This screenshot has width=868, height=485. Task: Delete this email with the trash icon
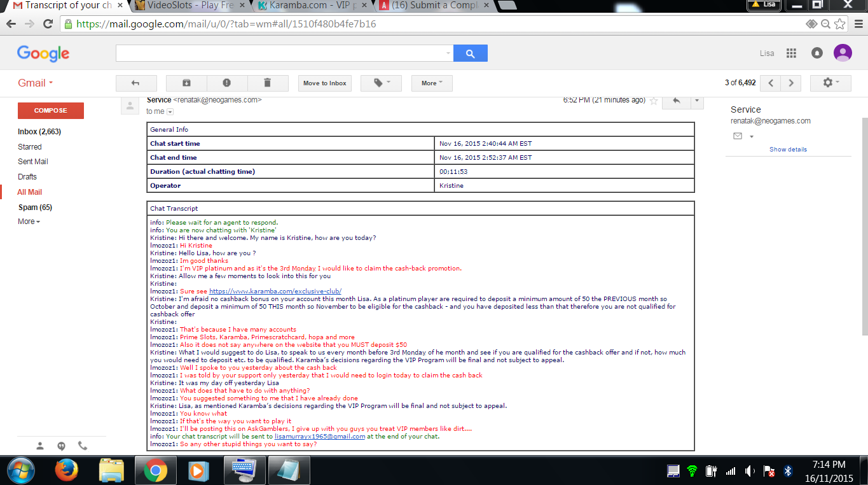(x=267, y=83)
